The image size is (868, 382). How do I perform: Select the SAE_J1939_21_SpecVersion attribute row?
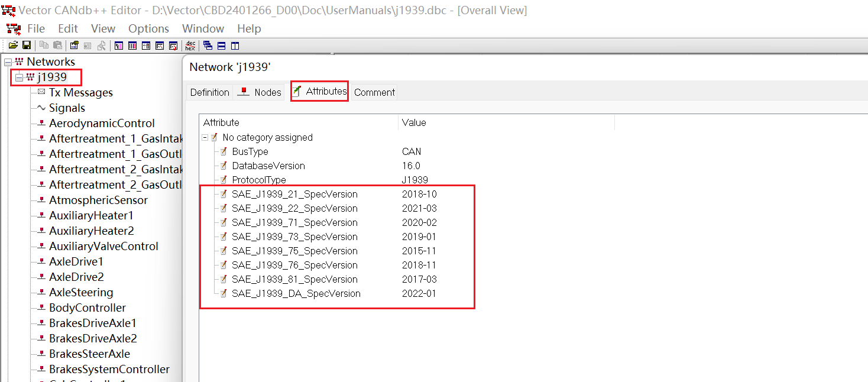tap(294, 194)
